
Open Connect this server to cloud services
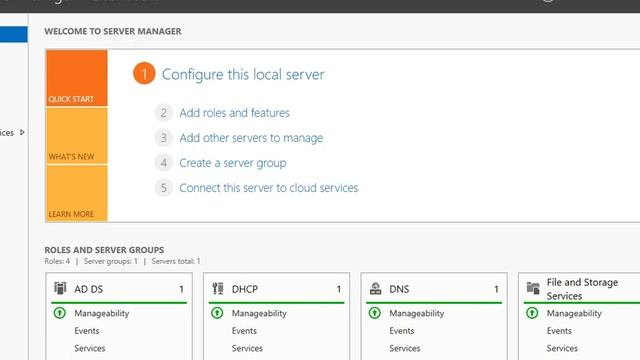coord(269,188)
